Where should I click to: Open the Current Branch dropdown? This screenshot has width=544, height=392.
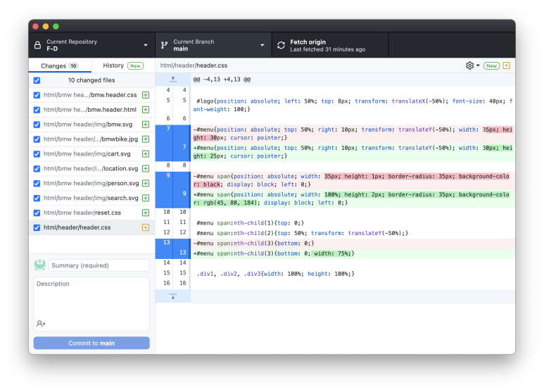[213, 45]
